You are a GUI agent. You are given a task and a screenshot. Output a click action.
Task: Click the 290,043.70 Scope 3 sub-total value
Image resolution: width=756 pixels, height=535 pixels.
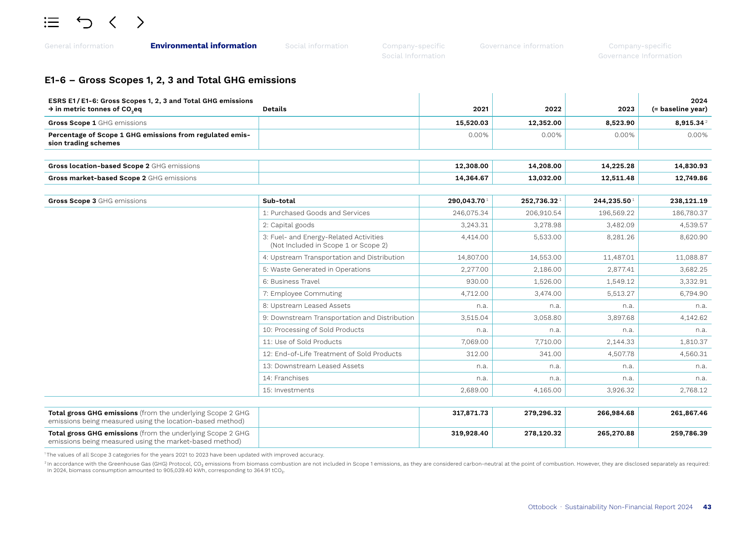[466, 201]
